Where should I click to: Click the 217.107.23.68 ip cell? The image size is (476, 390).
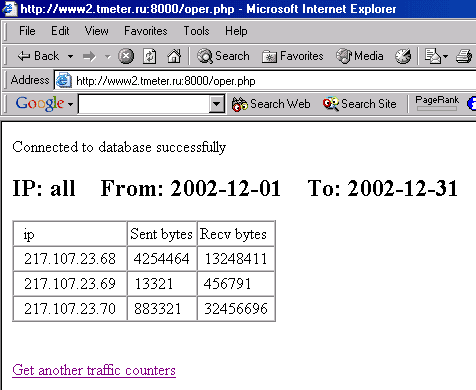70,259
